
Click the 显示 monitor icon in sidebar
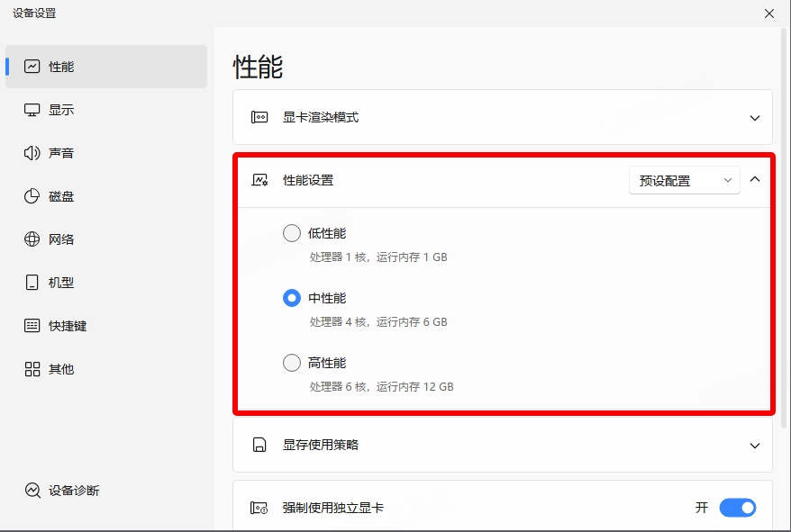32,110
